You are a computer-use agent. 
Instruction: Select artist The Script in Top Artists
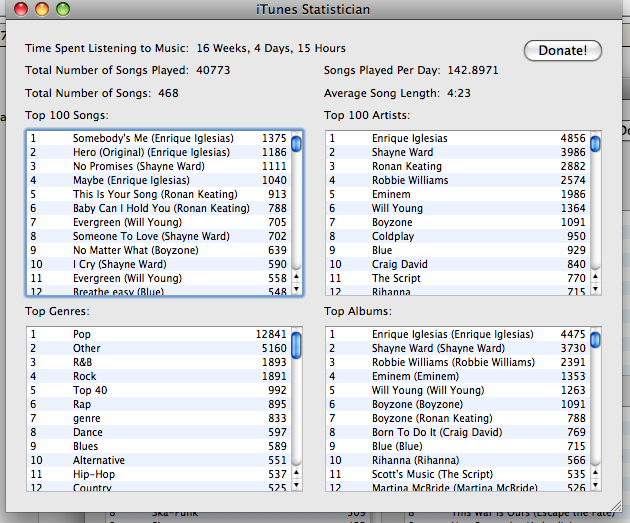coord(458,278)
